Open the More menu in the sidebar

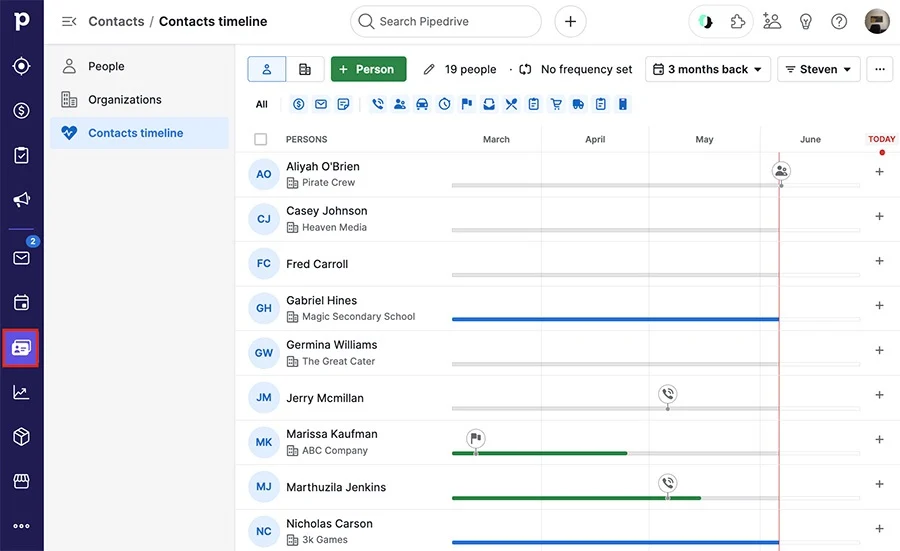pos(21,526)
